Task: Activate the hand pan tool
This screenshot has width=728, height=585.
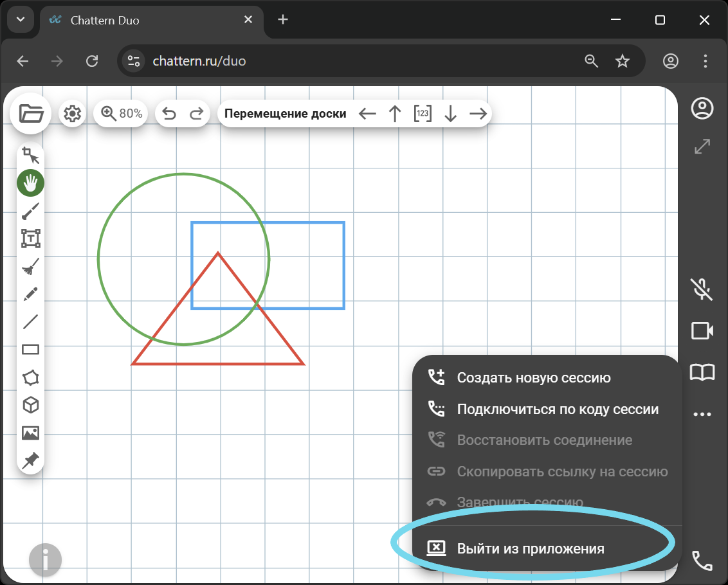Action: point(30,183)
